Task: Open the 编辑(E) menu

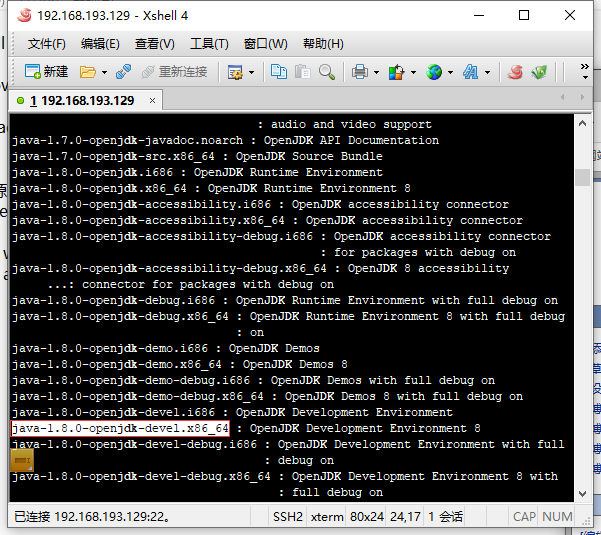Action: point(100,44)
